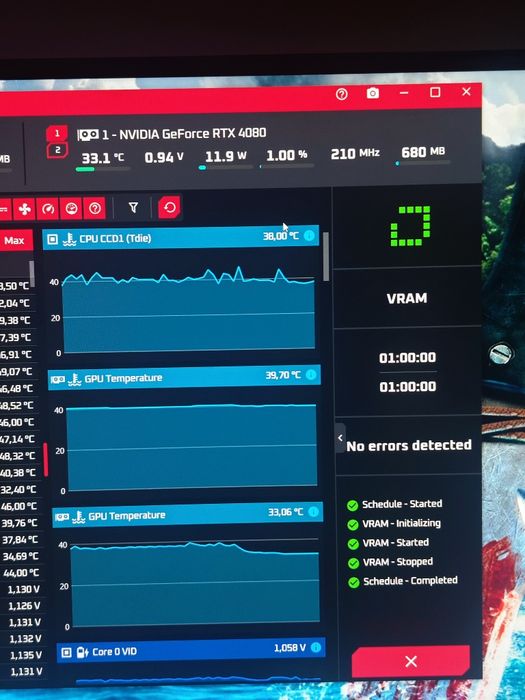Click the gauge icon left of the red help button
Viewport: 525px width, 700px height.
tap(71, 208)
